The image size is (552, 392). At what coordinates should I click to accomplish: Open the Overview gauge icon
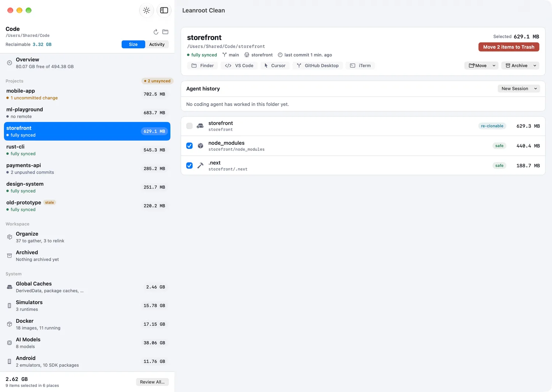(10, 63)
